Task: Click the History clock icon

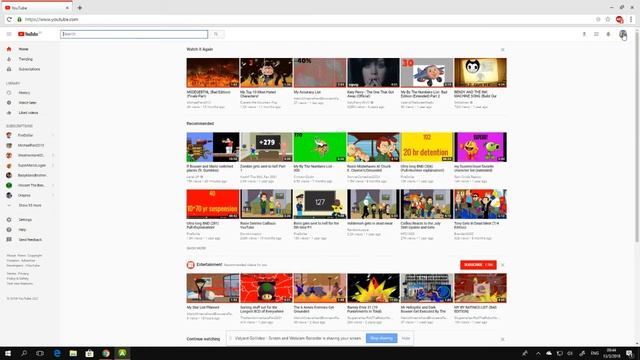Action: 9,93
